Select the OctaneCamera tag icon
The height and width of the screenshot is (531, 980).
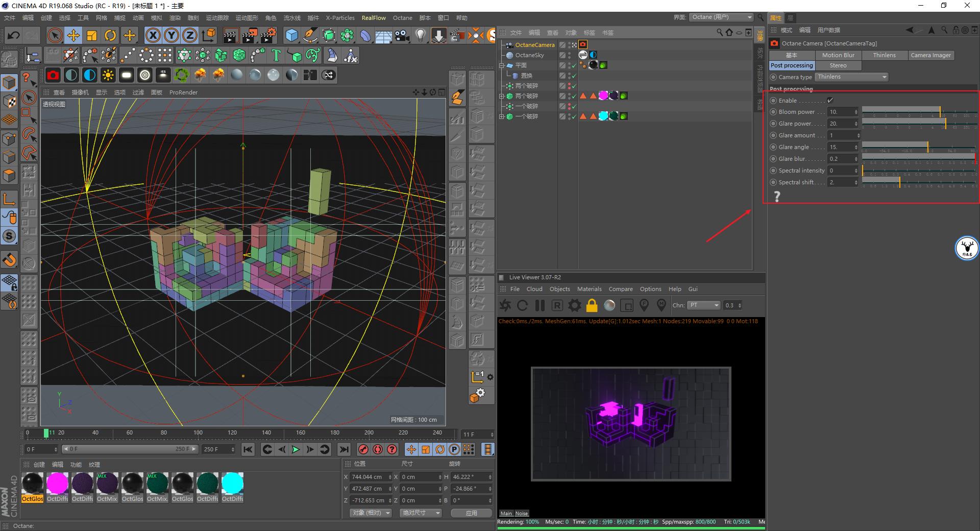pos(583,45)
